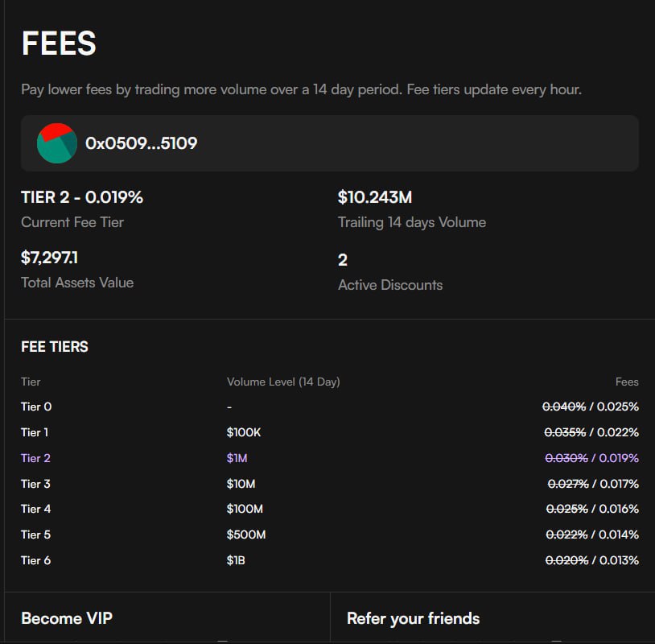
Task: Select the Tier 2 row label
Action: tap(35, 458)
